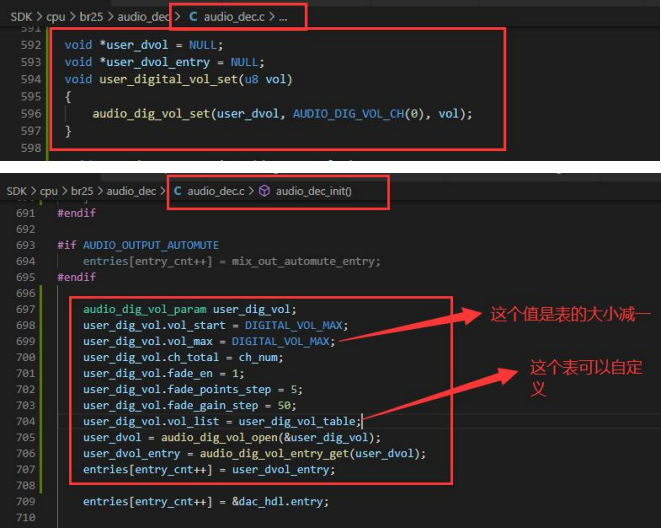Viewport: 661px width, 528px height.
Task: Open the '...' breadcrumb segment after audio_dec.c
Action: [283, 17]
